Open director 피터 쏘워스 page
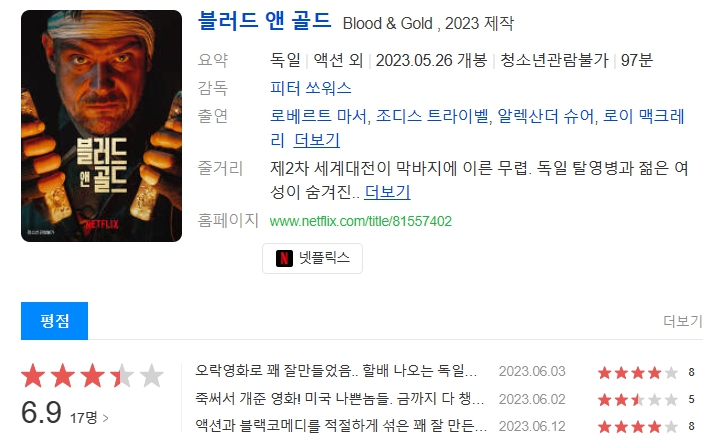The width and height of the screenshot is (720, 443). click(x=310, y=88)
